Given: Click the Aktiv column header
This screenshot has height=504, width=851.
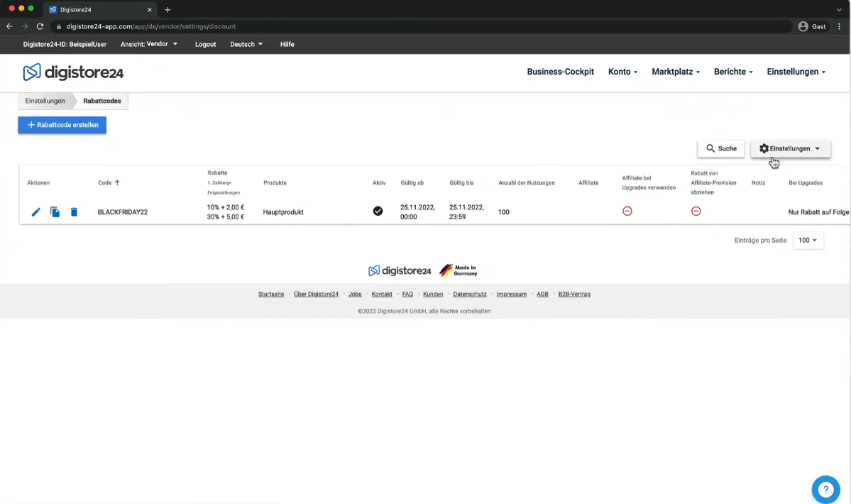Looking at the screenshot, I should [379, 183].
